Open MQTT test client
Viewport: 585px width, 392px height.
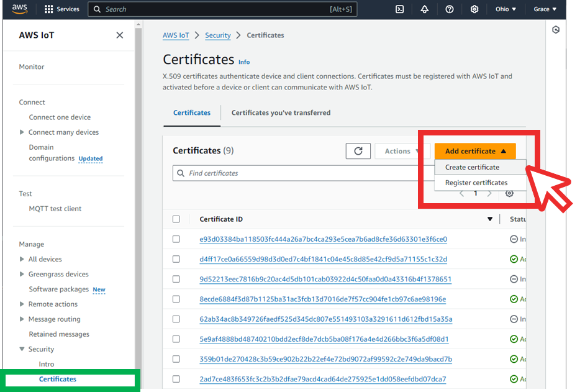pos(55,209)
